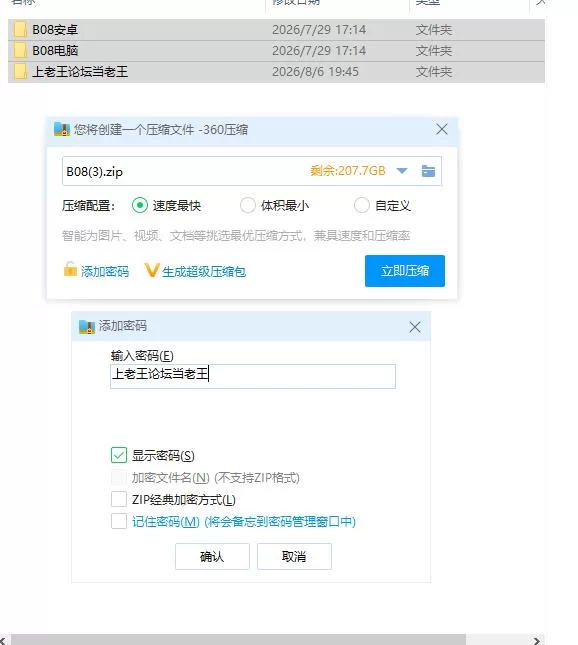This screenshot has height=645, width=578.
Task: Check the 记住密码(M) checkbox
Action: pyautogui.click(x=119, y=521)
